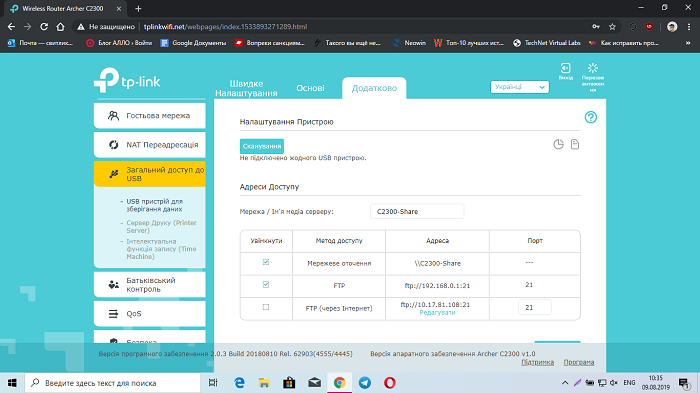This screenshot has height=393, width=700.
Task: Open Task View on the taskbar
Action: pyautogui.click(x=213, y=383)
